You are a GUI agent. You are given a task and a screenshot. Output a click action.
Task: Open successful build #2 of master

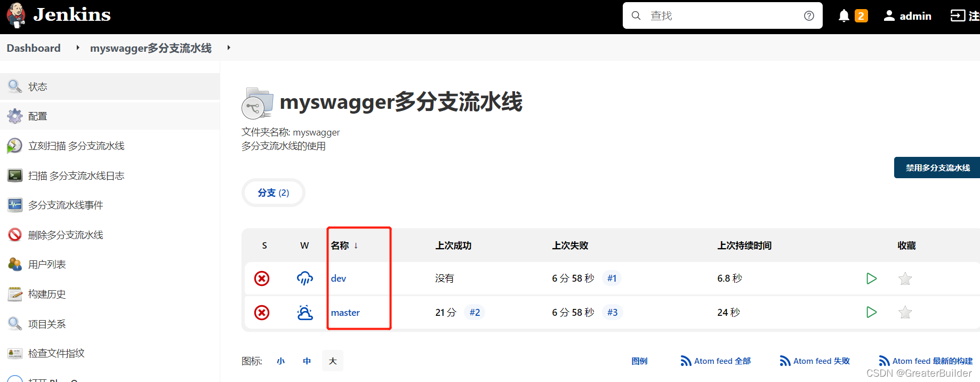click(x=475, y=312)
